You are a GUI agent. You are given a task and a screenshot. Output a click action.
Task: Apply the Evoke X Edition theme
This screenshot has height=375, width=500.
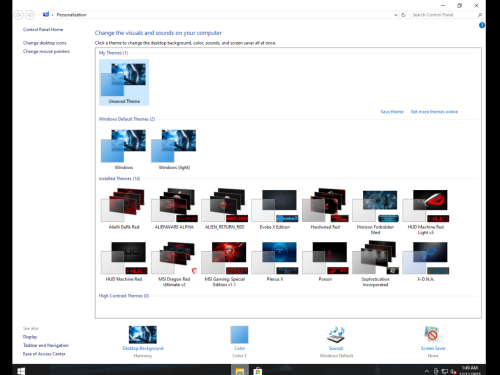point(275,208)
